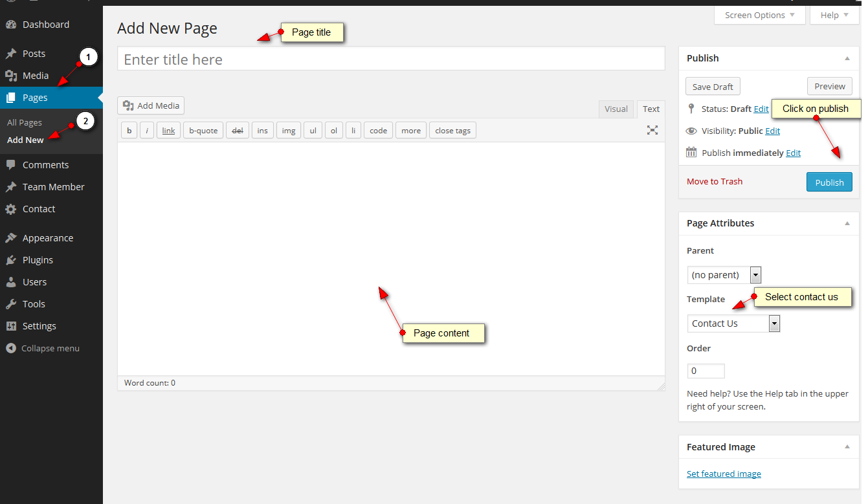Click the eye icon beside Visibility
The image size is (868, 504).
[691, 131]
